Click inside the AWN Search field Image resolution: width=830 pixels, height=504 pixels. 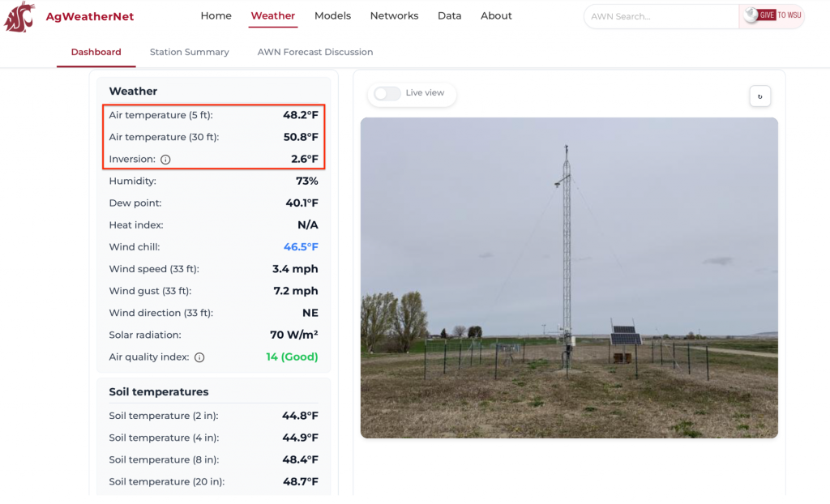click(661, 16)
